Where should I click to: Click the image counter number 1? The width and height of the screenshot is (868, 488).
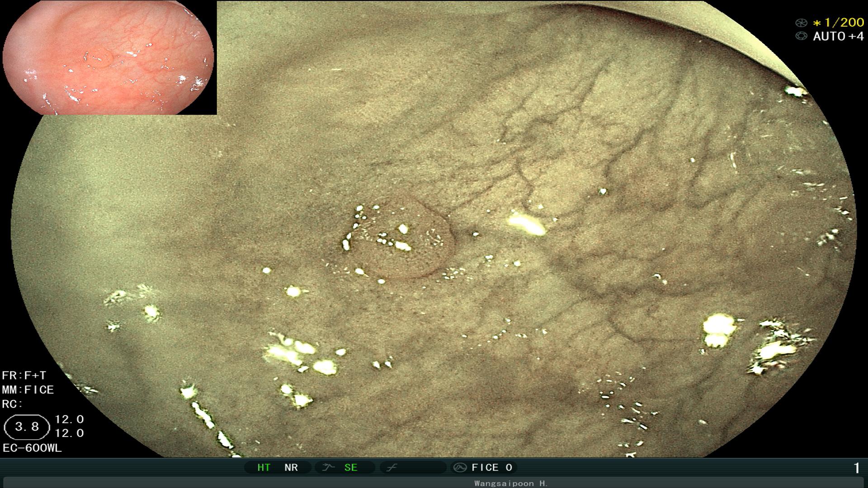856,468
